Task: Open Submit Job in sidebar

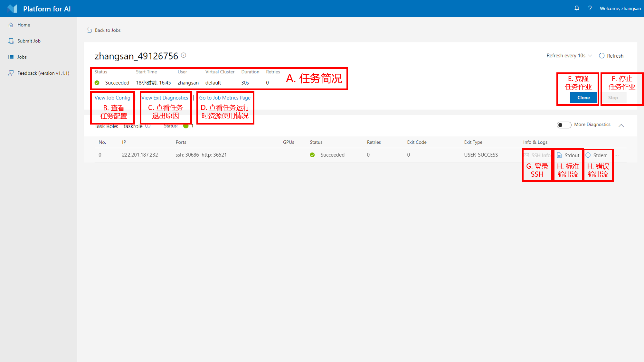Action: [29, 41]
